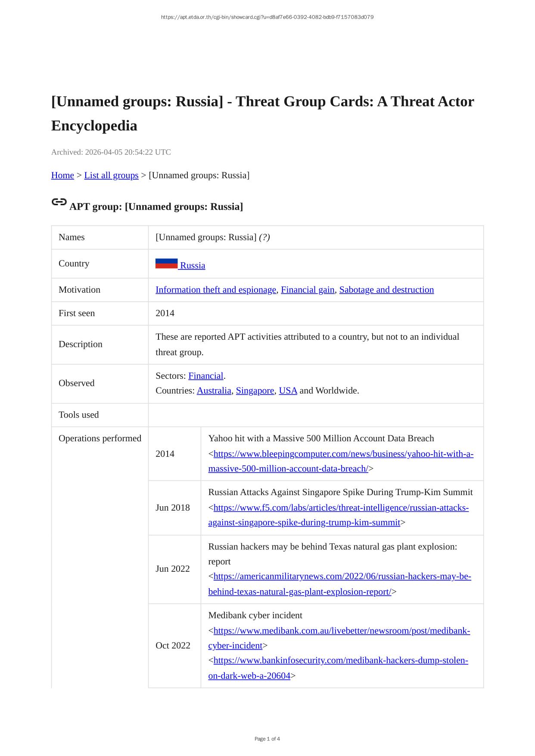Select the USA country link
The width and height of the screenshot is (535, 756).
(x=288, y=390)
